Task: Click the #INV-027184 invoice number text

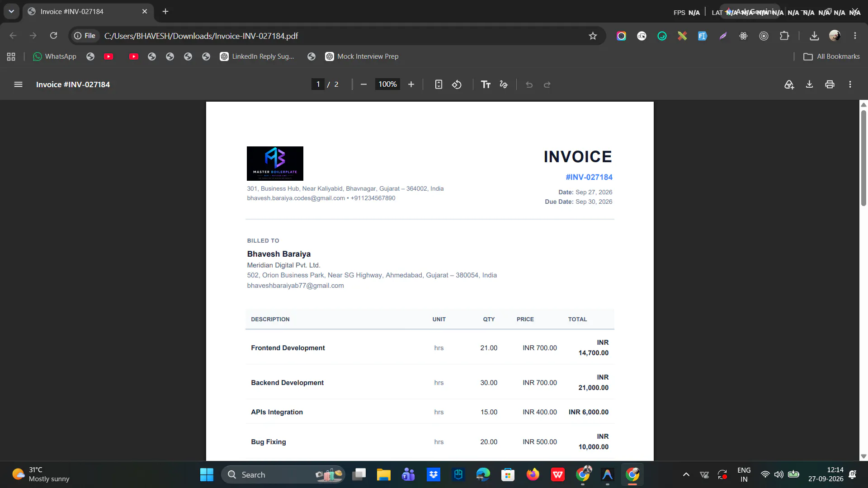Action: tap(589, 177)
